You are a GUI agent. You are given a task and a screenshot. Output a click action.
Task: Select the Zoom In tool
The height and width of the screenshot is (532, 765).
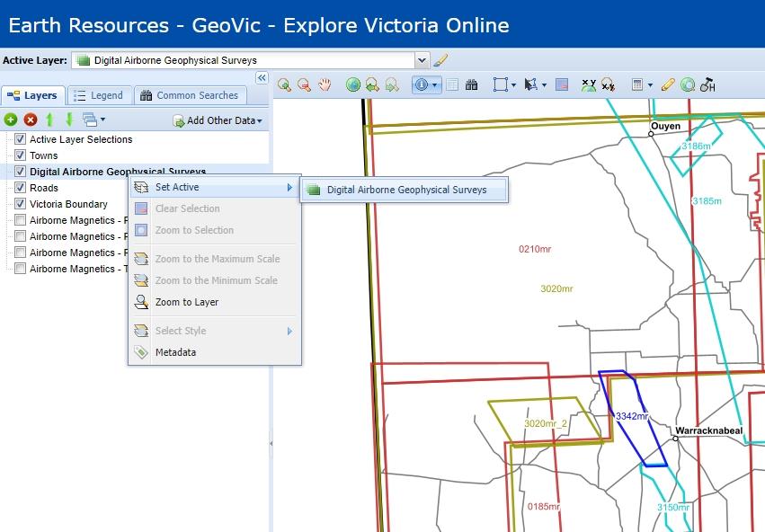[284, 85]
